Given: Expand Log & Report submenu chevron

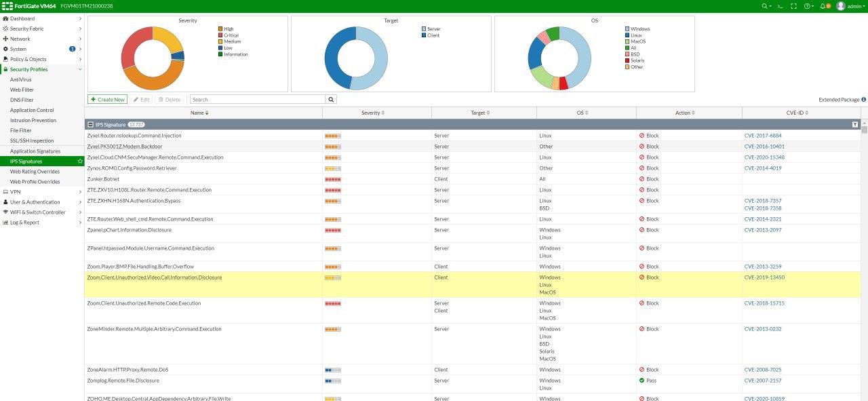Looking at the screenshot, I should pyautogui.click(x=80, y=223).
